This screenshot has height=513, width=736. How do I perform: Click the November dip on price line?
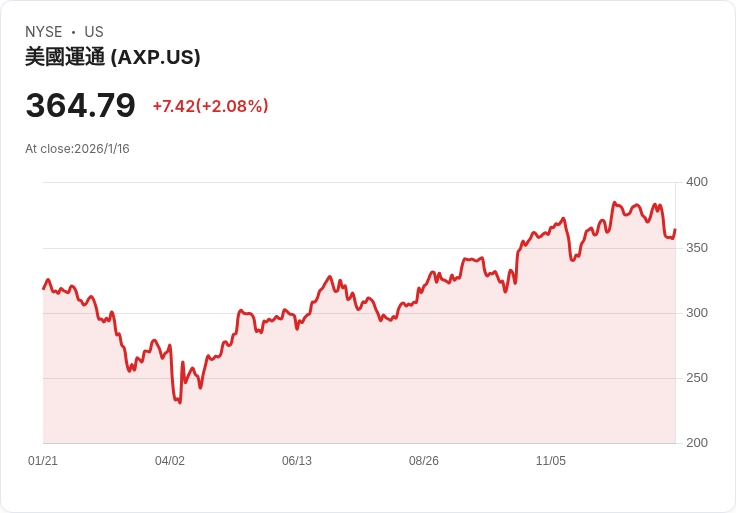[x=572, y=260]
